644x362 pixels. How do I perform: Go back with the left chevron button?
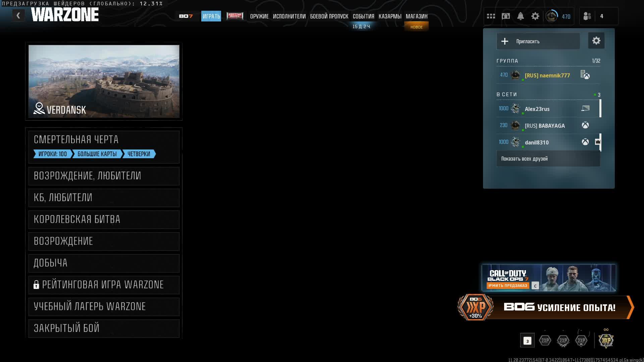pos(18,15)
